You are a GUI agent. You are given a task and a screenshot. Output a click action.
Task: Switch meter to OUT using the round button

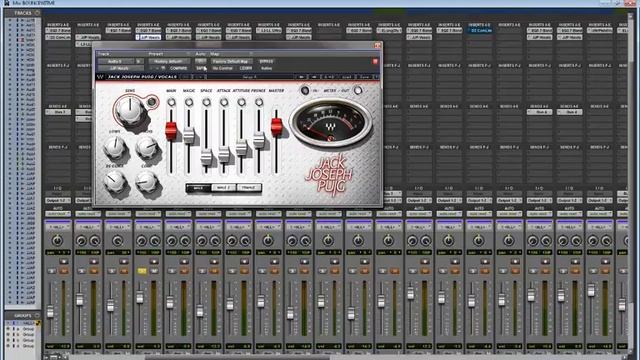tap(358, 90)
